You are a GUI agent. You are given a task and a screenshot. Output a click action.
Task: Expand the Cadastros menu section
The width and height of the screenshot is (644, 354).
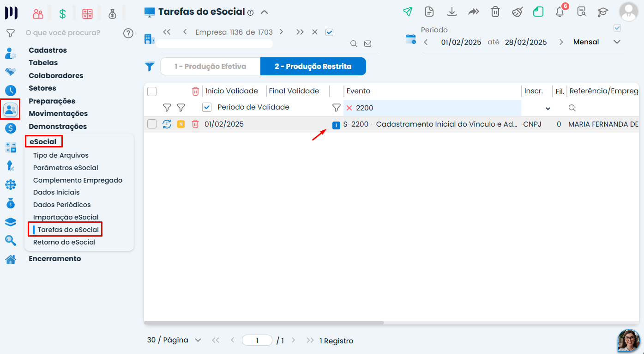tap(48, 50)
